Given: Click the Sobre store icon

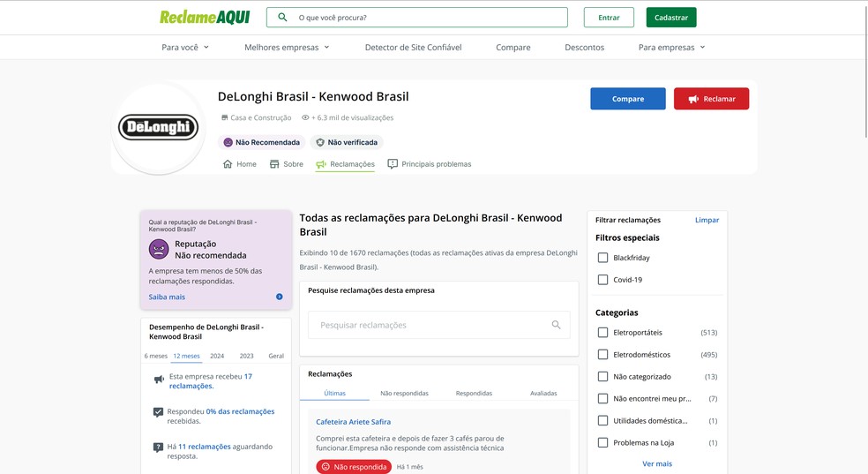Looking at the screenshot, I should [x=274, y=164].
